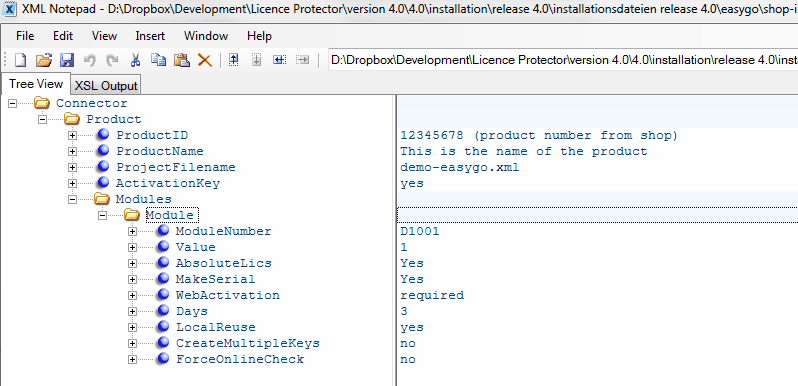Collapse the Connector root node
The height and width of the screenshot is (386, 798).
13,103
